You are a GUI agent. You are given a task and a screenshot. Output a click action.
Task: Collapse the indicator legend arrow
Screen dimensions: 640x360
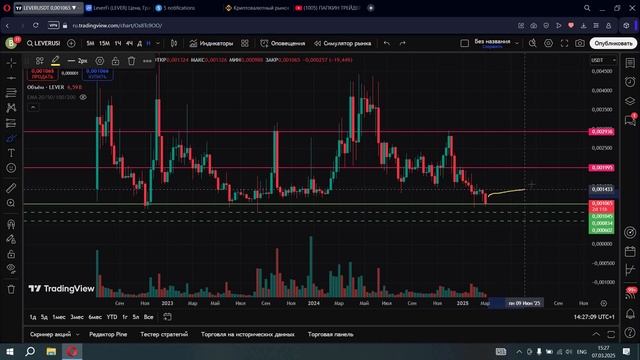coord(33,107)
